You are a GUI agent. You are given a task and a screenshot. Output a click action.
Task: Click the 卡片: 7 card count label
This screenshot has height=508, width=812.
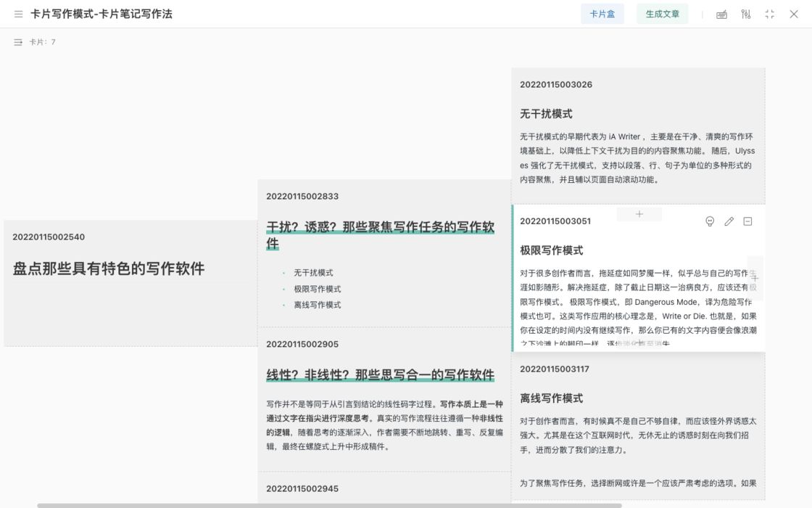click(43, 42)
